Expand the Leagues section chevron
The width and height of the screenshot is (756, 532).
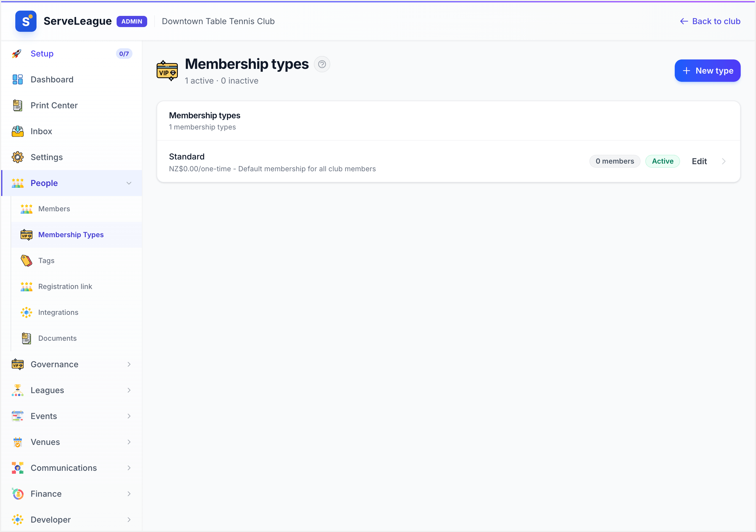pos(129,390)
